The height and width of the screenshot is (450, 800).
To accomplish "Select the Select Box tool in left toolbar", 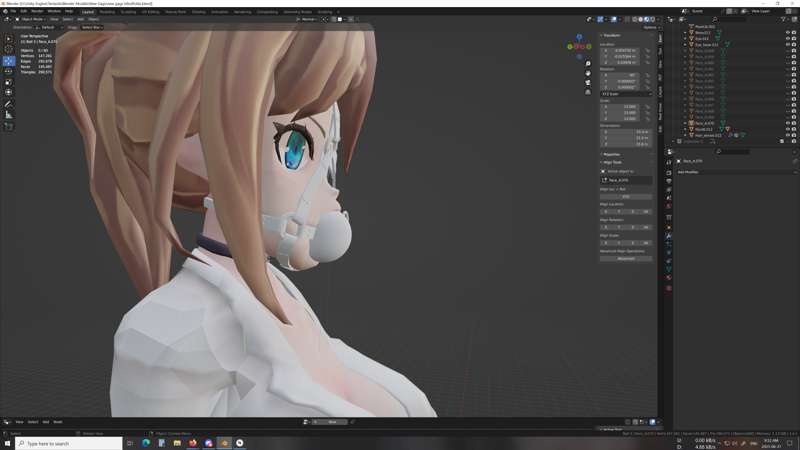I will (x=9, y=39).
